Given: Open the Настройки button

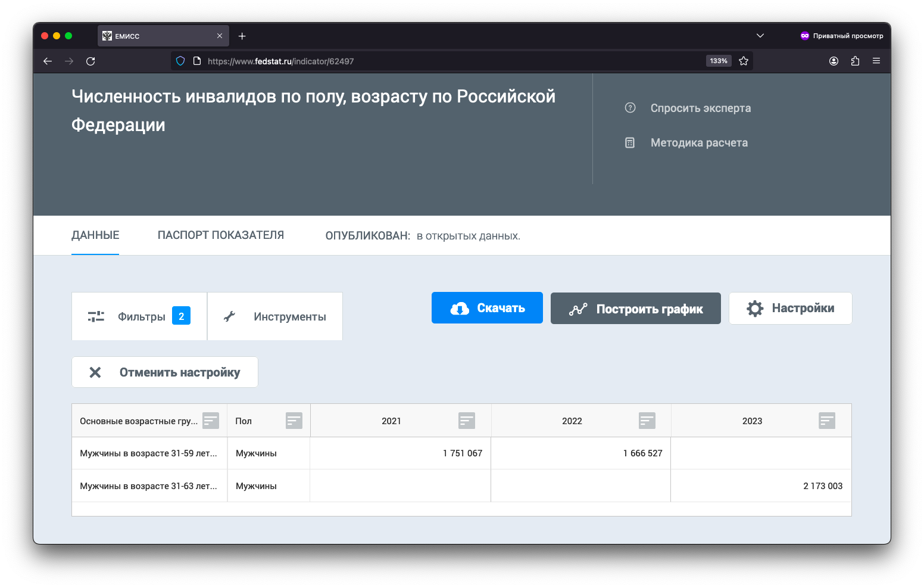Looking at the screenshot, I should point(790,308).
